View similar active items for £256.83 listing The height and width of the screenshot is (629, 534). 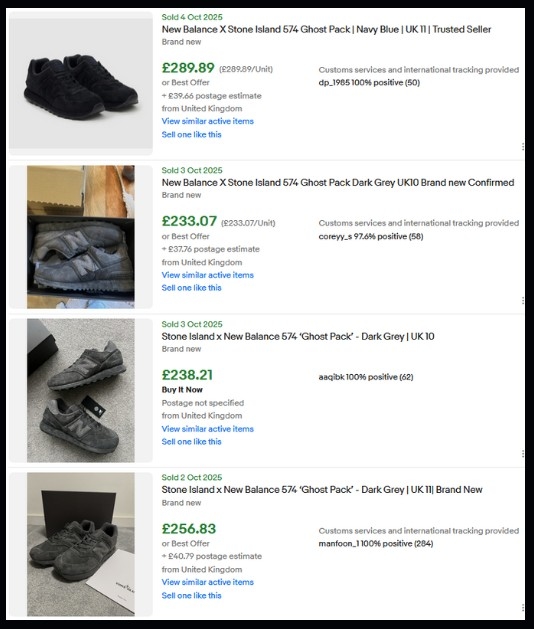pyautogui.click(x=207, y=582)
